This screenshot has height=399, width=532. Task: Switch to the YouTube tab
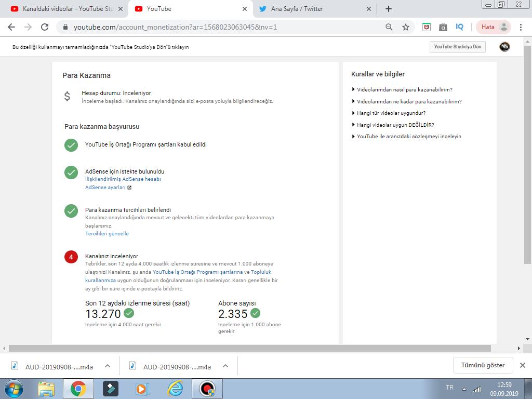(x=190, y=9)
